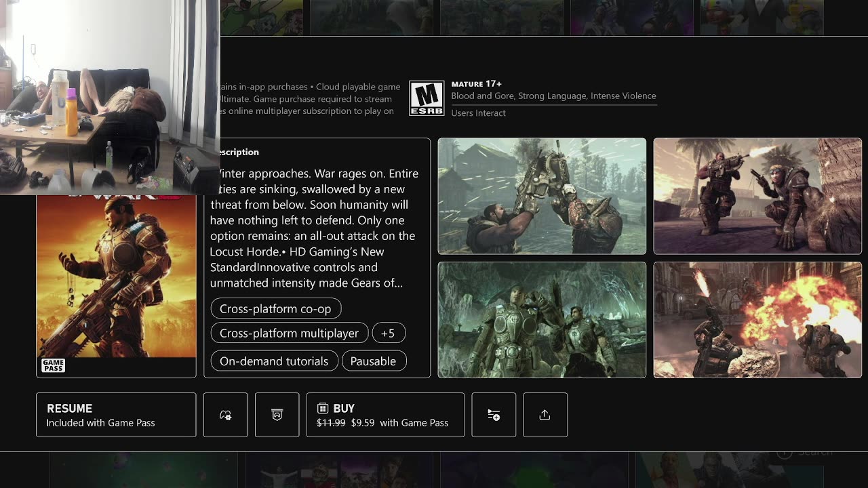Click the struck-through $11.99 price
The height and width of the screenshot is (488, 868).
coord(331,422)
